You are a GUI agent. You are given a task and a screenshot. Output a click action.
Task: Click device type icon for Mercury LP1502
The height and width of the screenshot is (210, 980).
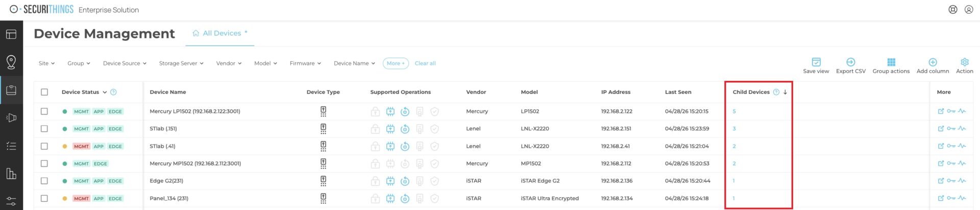click(x=323, y=111)
